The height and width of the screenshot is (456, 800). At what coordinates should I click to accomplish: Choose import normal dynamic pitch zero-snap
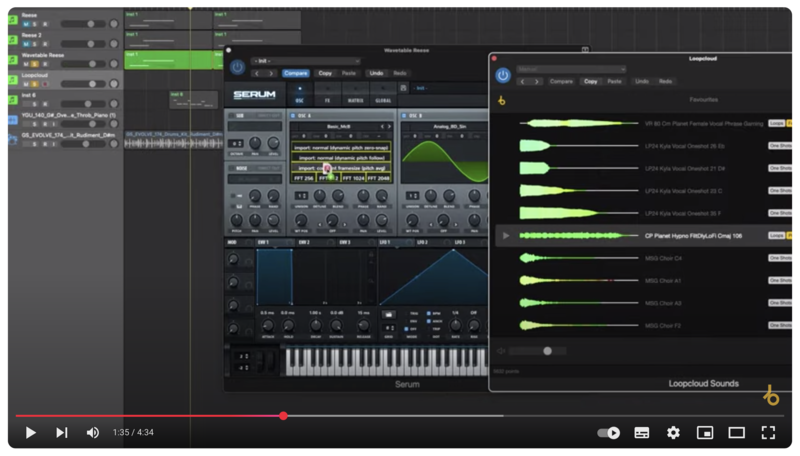[341, 147]
